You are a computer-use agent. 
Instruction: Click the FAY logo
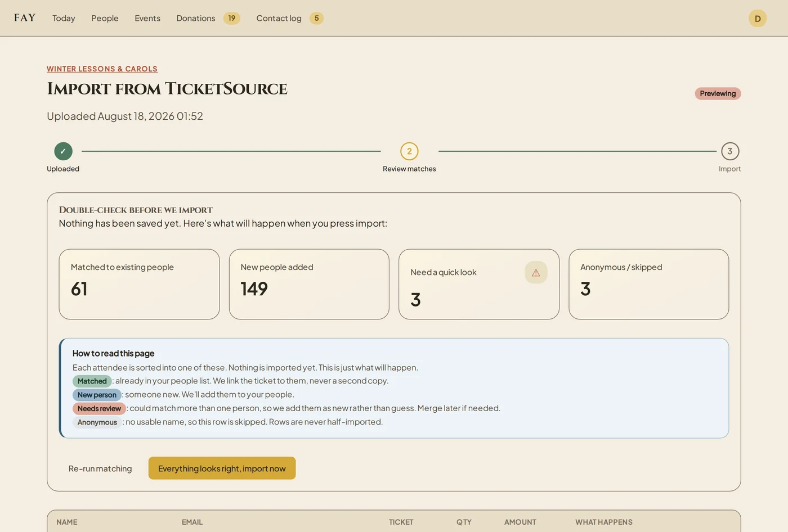pos(25,18)
